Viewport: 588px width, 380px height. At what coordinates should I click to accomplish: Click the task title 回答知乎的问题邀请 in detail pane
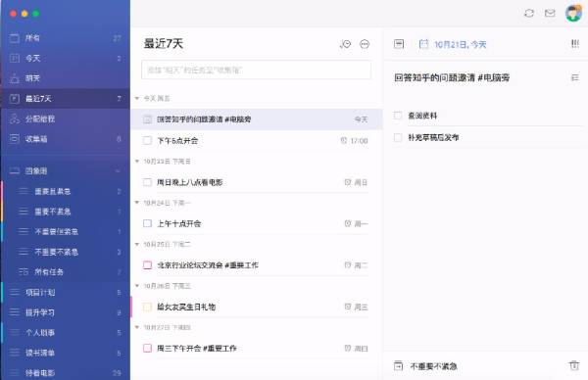pyautogui.click(x=452, y=77)
